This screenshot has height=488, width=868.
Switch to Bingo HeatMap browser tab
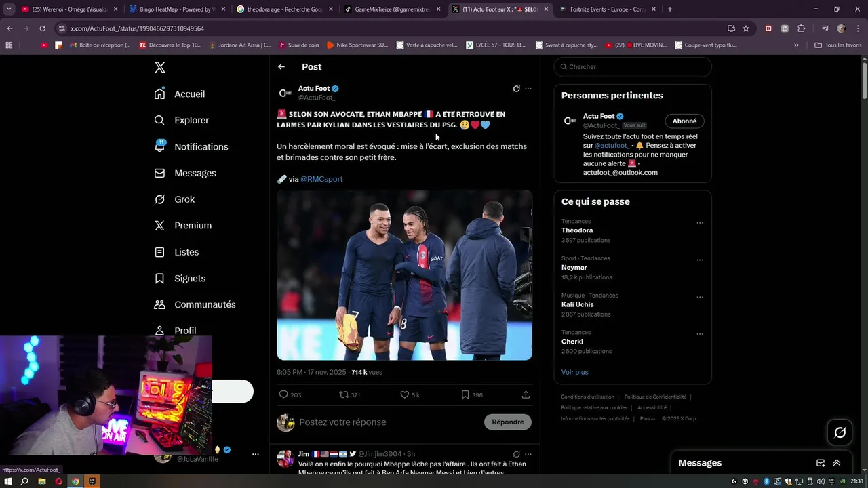click(177, 9)
